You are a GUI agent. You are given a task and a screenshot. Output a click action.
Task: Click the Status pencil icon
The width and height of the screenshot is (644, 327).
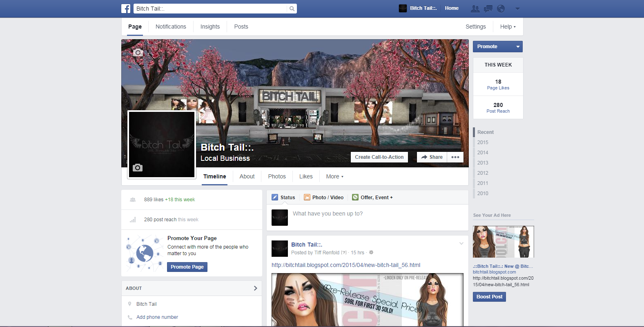click(x=275, y=198)
